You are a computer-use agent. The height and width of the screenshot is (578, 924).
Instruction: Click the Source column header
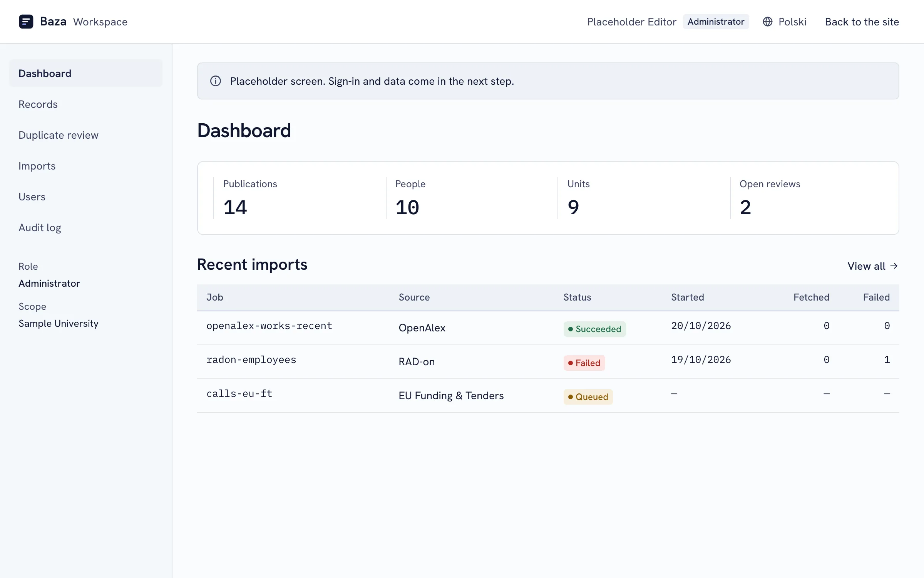coord(414,297)
